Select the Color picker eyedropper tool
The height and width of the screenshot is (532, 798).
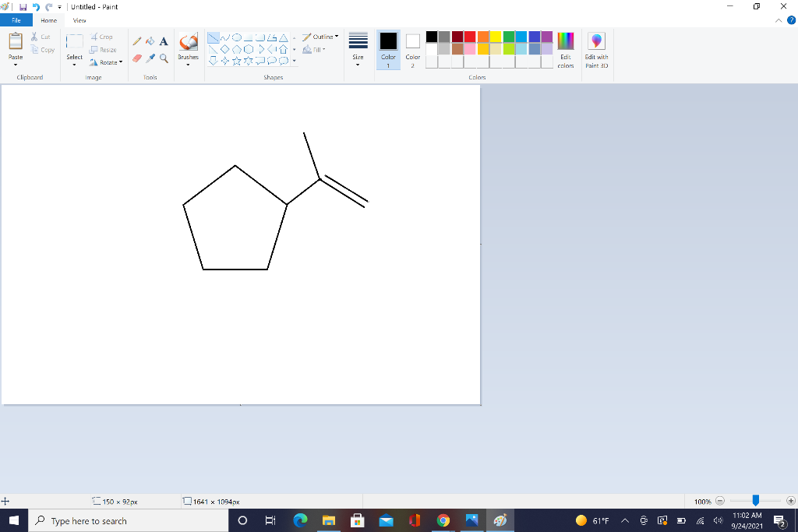150,58
